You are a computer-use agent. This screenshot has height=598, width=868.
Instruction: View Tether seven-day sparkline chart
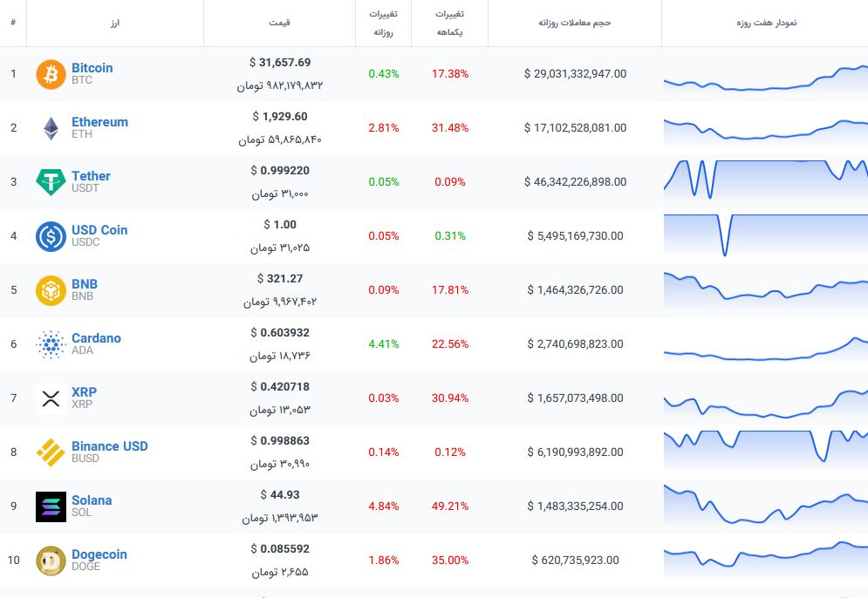tap(766, 181)
